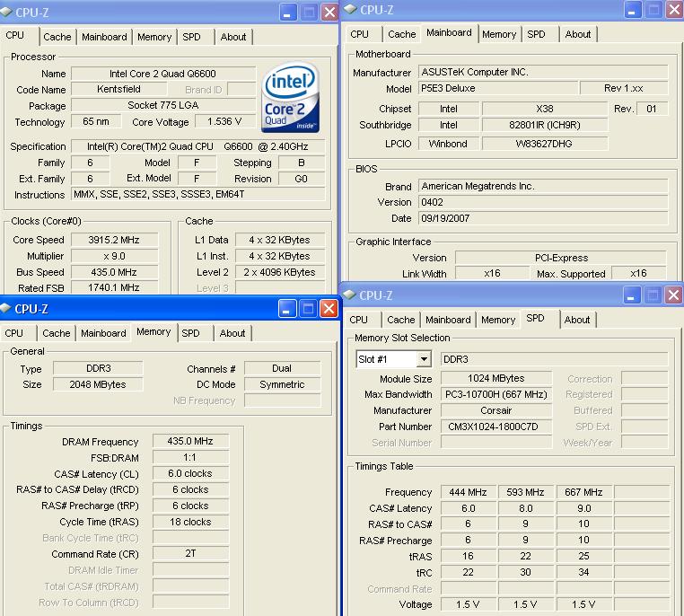Image resolution: width=684 pixels, height=616 pixels.
Task: Close the top-left CPU tab window
Action: 329,13
